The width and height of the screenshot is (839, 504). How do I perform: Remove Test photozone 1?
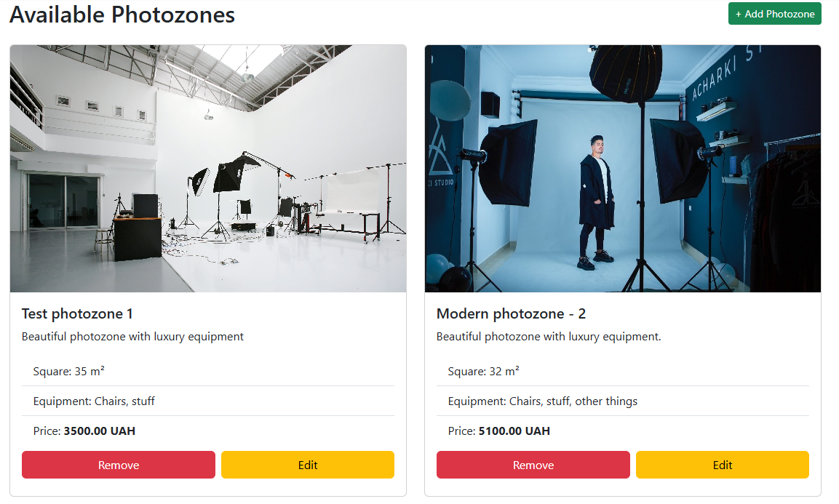[119, 465]
